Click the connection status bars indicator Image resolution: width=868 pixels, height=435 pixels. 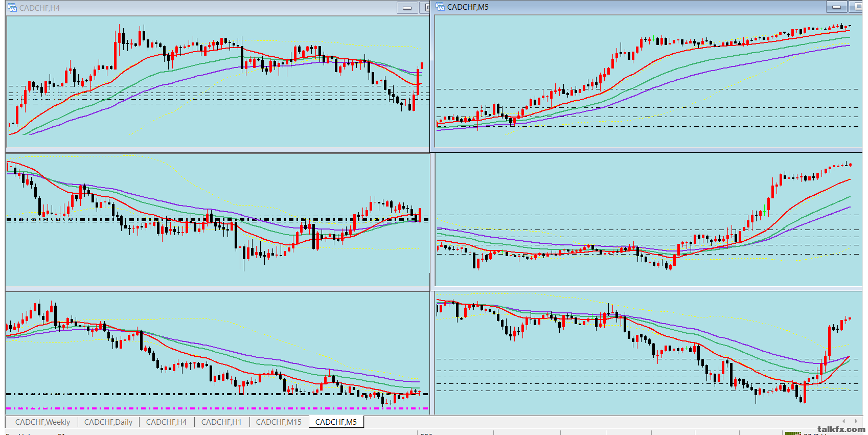pyautogui.click(x=793, y=433)
